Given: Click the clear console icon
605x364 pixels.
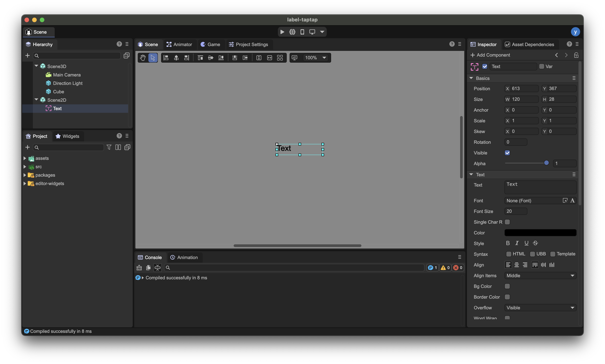Looking at the screenshot, I should click(139, 268).
